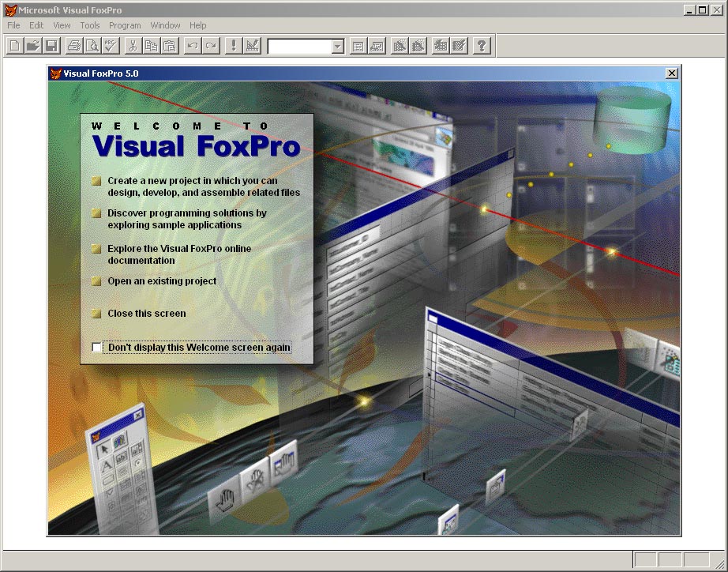The image size is (728, 572).
Task: Open the Edit menu
Action: click(x=36, y=25)
